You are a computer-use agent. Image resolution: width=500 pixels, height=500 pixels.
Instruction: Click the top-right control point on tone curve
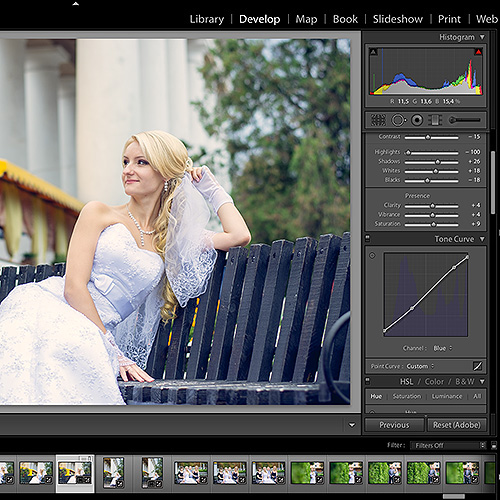click(467, 257)
